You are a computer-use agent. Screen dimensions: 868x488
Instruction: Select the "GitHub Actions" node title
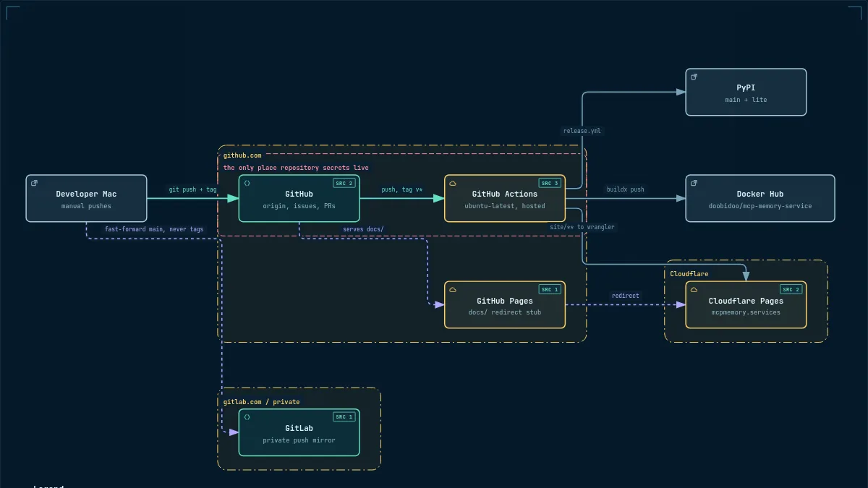coord(505,194)
